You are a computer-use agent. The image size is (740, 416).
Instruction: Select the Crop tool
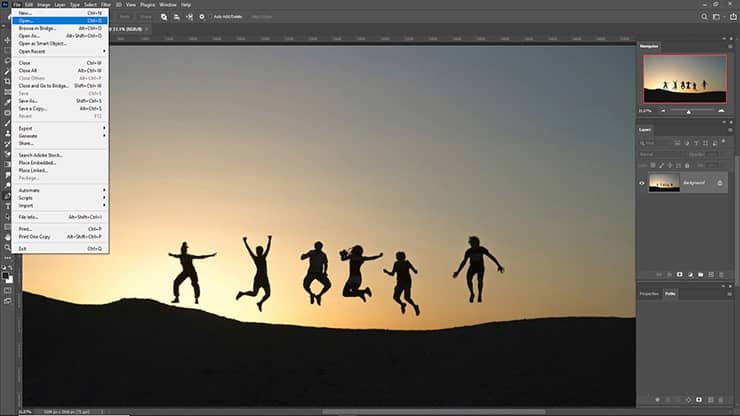pyautogui.click(x=7, y=81)
